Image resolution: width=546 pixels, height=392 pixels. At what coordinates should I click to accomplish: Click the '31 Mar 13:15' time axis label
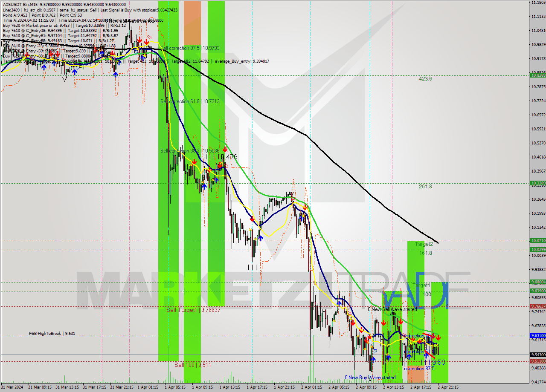(67, 387)
